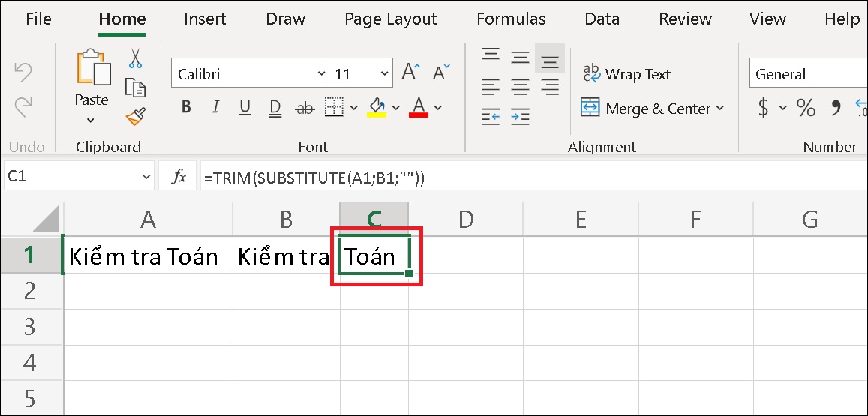Toggle Bottom Align highlighted icon

click(x=550, y=58)
